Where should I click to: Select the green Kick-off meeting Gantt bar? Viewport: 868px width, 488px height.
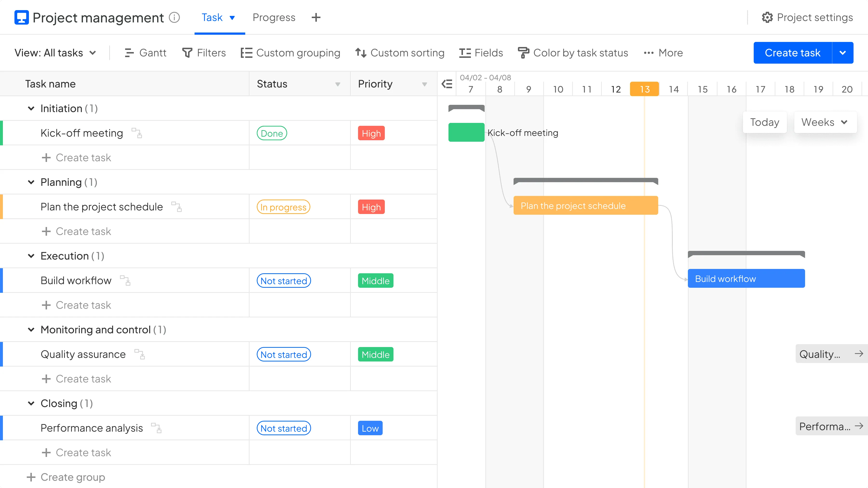click(466, 132)
